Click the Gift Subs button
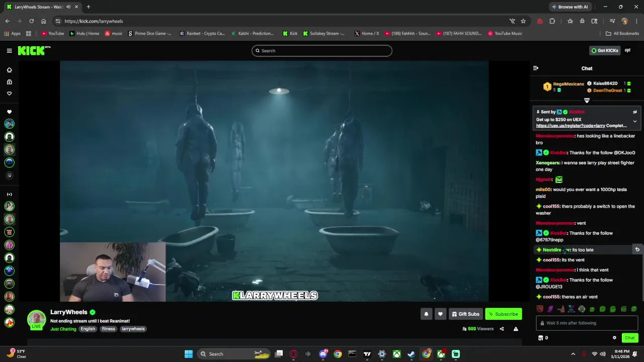This screenshot has height=362, width=644. 465,314
